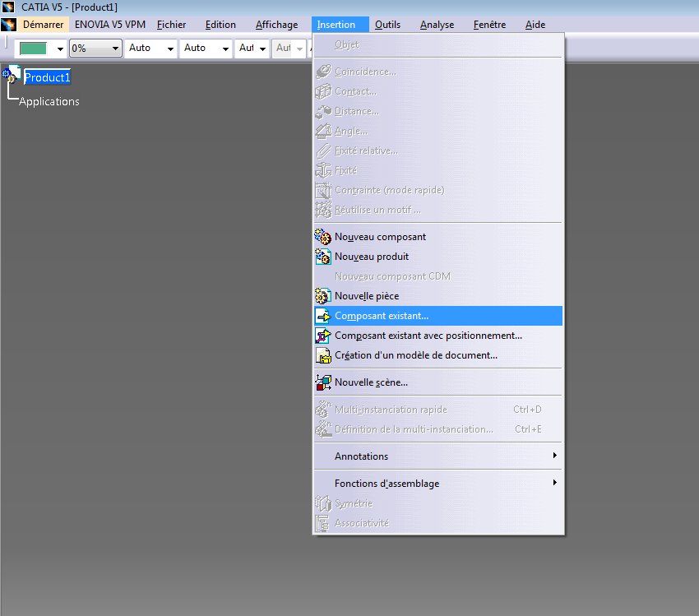Select Création d'un modèle de document...
The width and height of the screenshot is (699, 616).
[x=438, y=355]
